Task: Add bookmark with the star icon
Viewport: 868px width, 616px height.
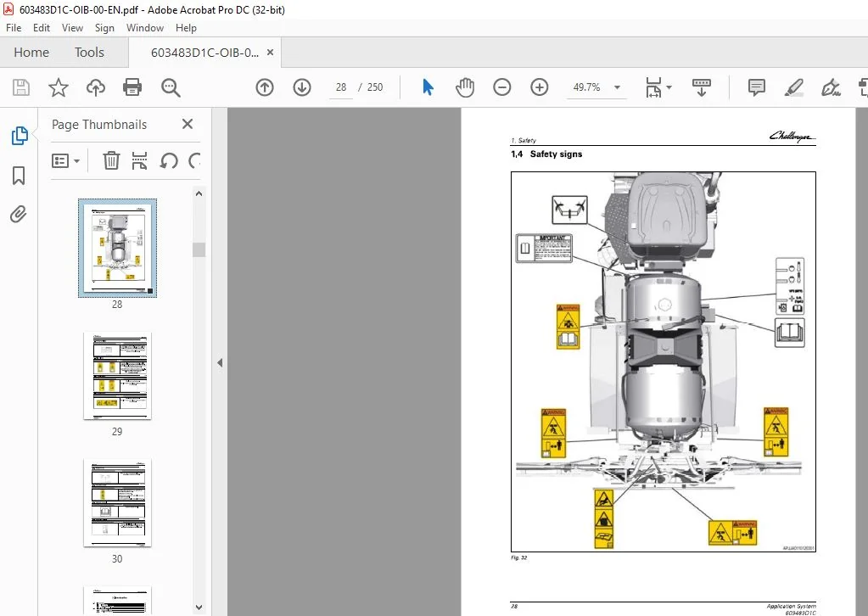Action: coord(59,87)
